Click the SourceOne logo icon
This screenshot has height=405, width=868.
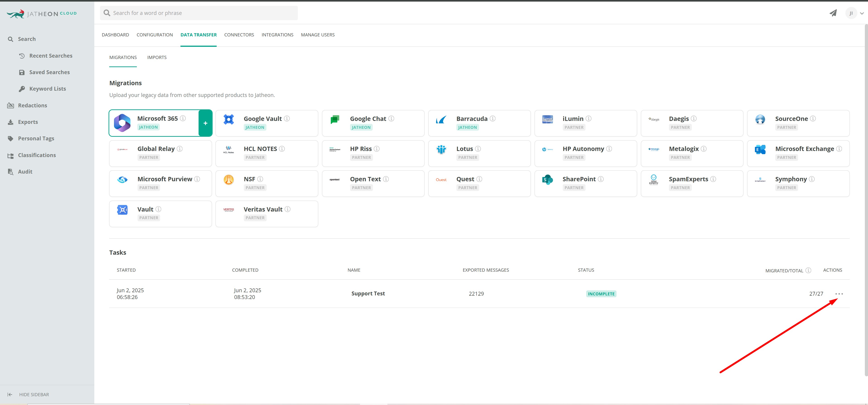coord(760,119)
